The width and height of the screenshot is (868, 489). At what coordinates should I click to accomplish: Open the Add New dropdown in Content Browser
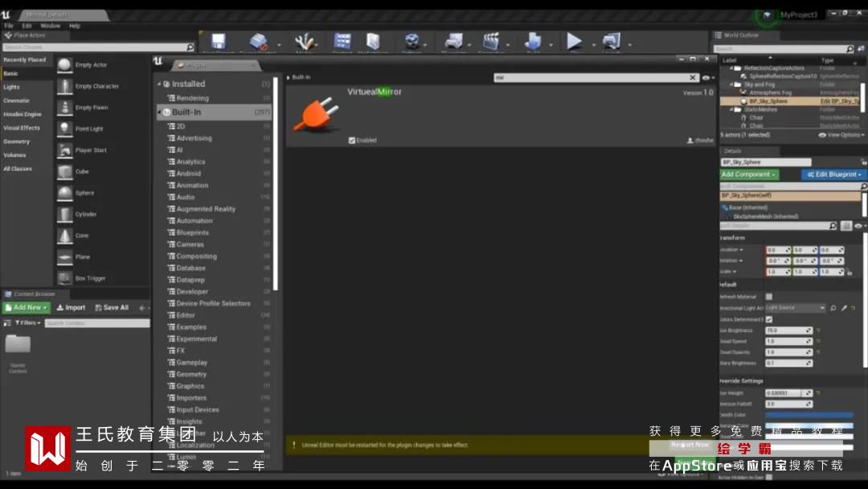coord(27,308)
